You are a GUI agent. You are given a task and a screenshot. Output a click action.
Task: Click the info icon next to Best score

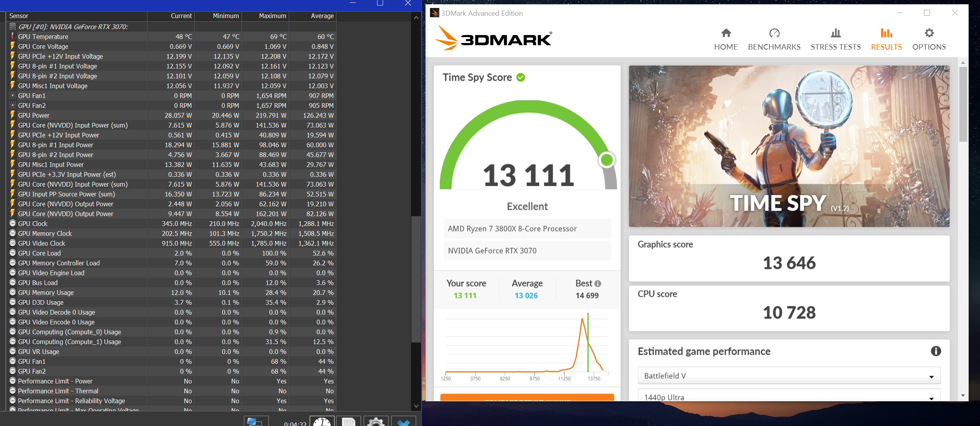pos(598,283)
